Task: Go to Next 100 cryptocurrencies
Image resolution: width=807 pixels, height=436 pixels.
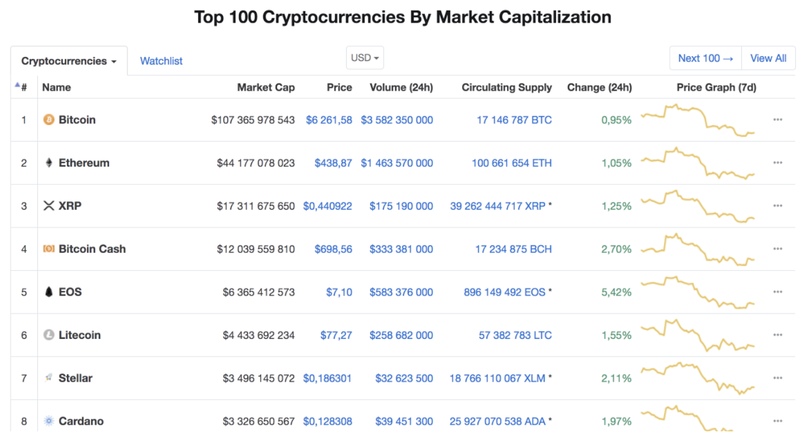Action: pyautogui.click(x=706, y=58)
